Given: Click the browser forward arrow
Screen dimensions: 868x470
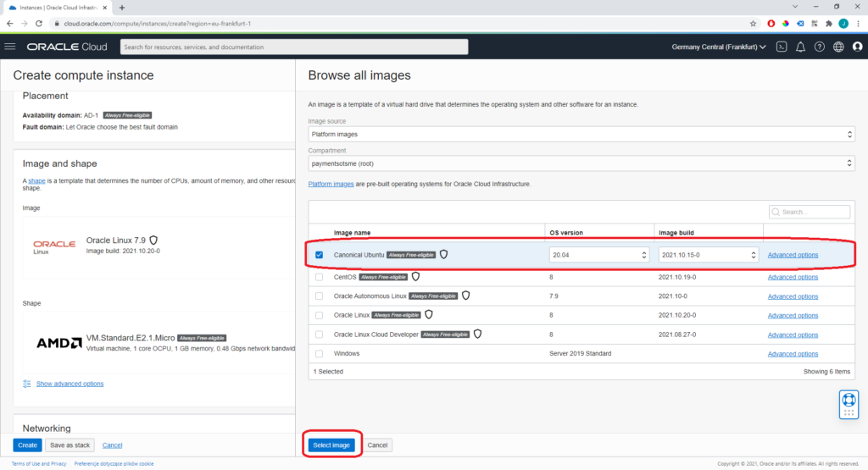Looking at the screenshot, I should [24, 23].
